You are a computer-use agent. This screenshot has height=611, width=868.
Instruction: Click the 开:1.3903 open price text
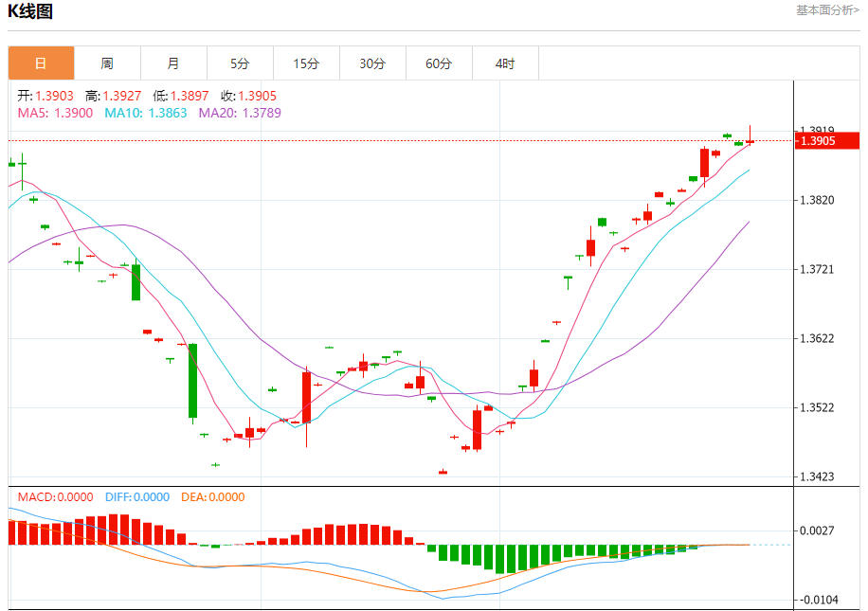tap(45, 96)
